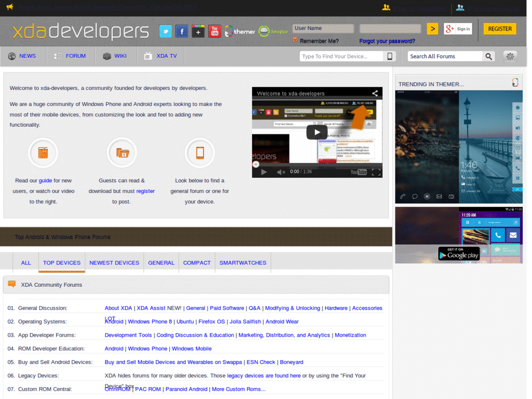The image size is (532, 399).
Task: Toggle the Remember Me checkbox
Action: (295, 40)
